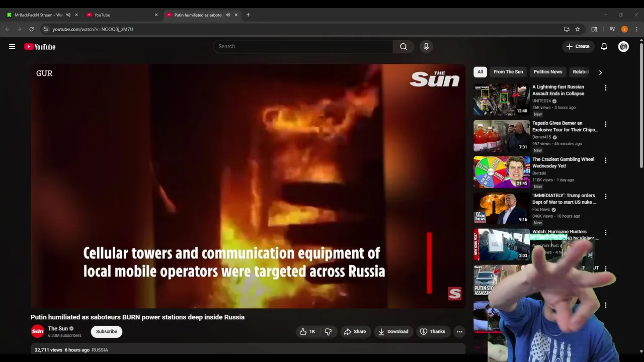The height and width of the screenshot is (362, 644).
Task: Open The Sun channel name link
Action: (58, 328)
